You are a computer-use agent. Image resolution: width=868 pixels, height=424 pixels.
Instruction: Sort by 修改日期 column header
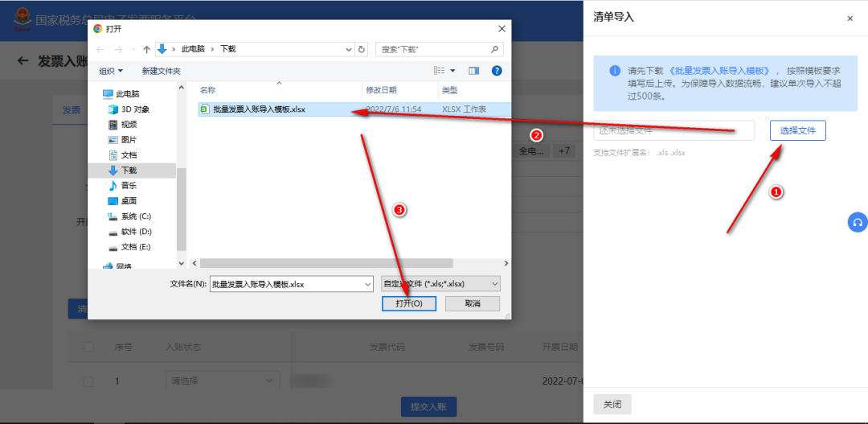[381, 90]
